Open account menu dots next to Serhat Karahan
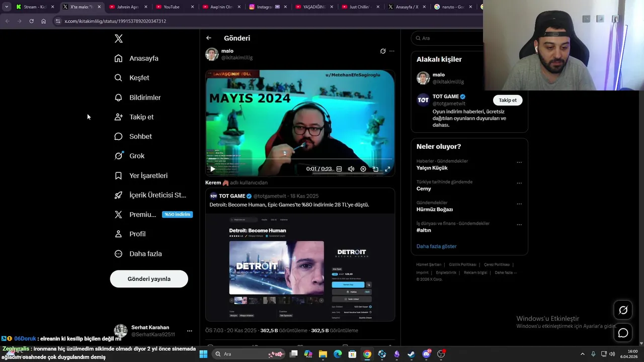The image size is (644, 362). click(x=189, y=331)
